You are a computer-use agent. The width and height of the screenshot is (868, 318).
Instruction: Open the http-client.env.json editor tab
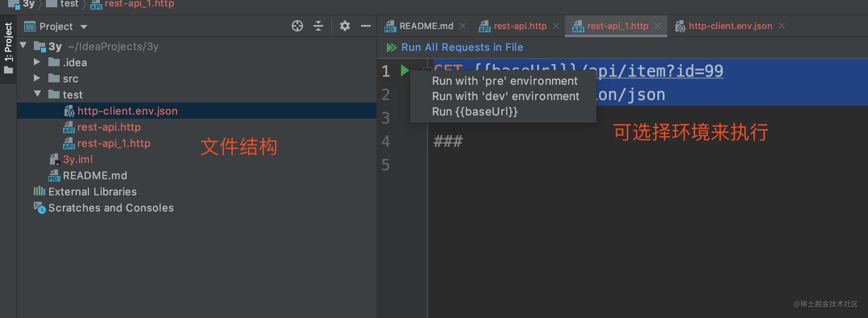pyautogui.click(x=731, y=26)
